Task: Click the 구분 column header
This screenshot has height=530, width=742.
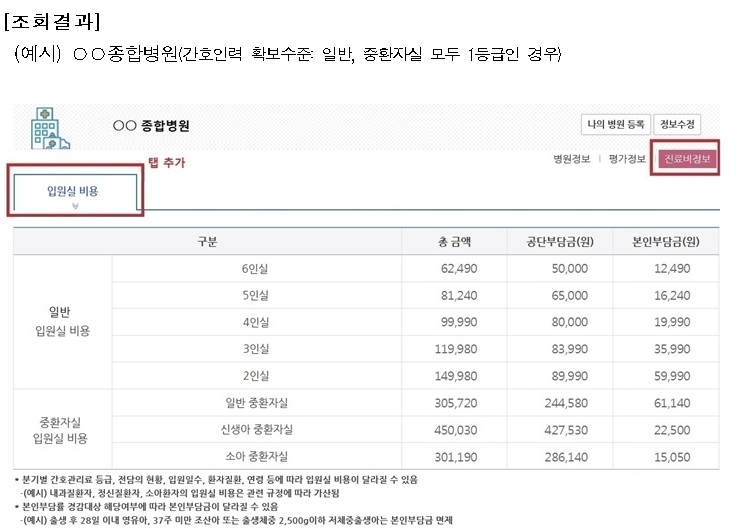Action: 207,241
